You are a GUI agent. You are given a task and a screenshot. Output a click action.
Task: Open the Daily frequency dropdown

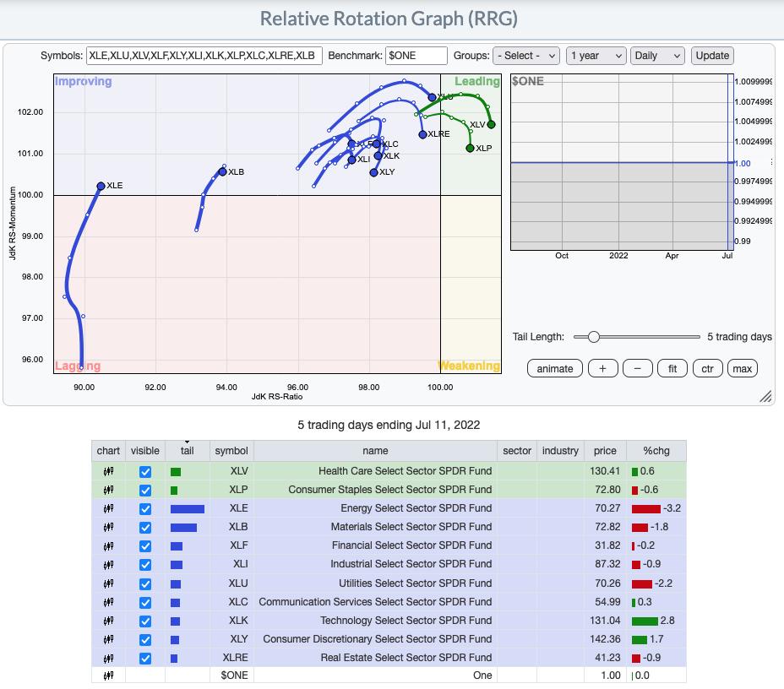(x=657, y=56)
